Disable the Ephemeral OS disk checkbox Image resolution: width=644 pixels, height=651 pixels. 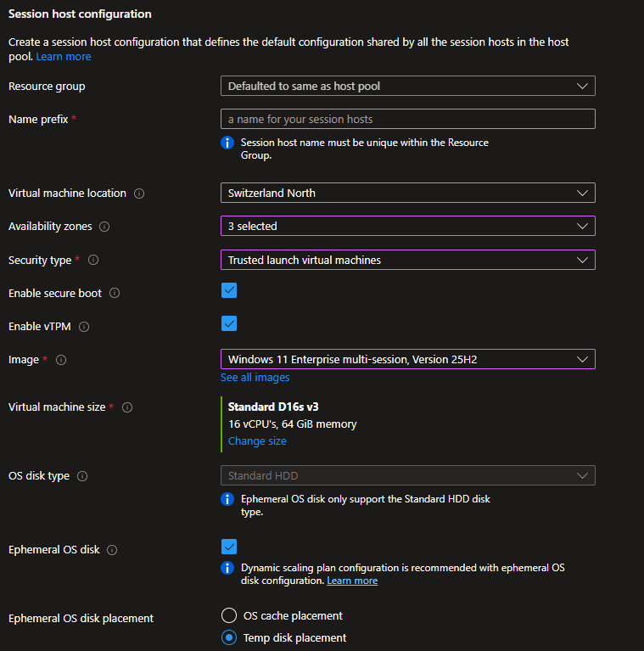click(x=229, y=547)
